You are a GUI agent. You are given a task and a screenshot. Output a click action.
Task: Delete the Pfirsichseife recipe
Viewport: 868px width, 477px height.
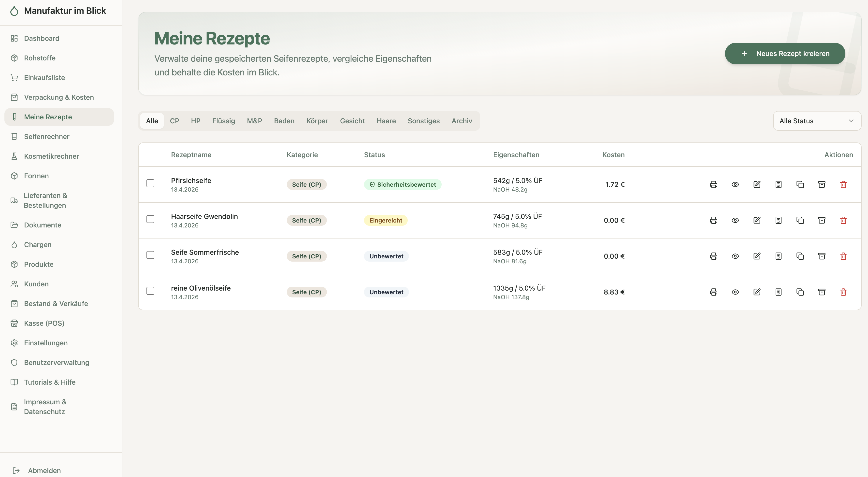(843, 184)
